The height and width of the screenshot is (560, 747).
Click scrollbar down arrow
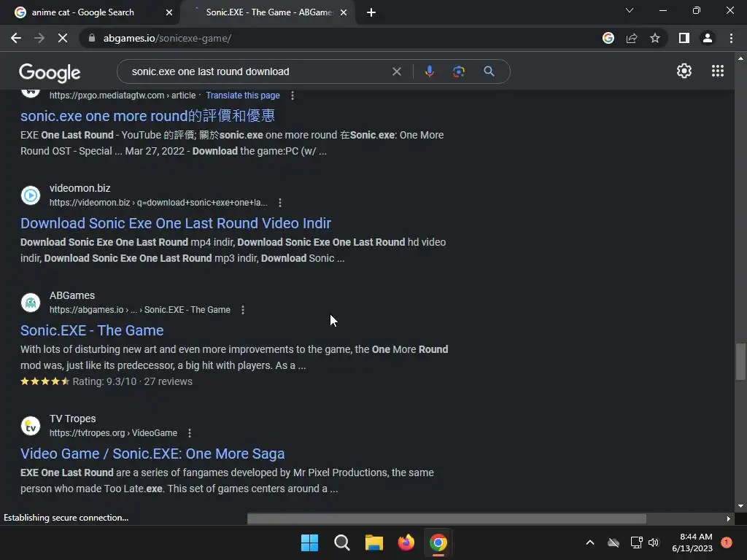[740, 506]
